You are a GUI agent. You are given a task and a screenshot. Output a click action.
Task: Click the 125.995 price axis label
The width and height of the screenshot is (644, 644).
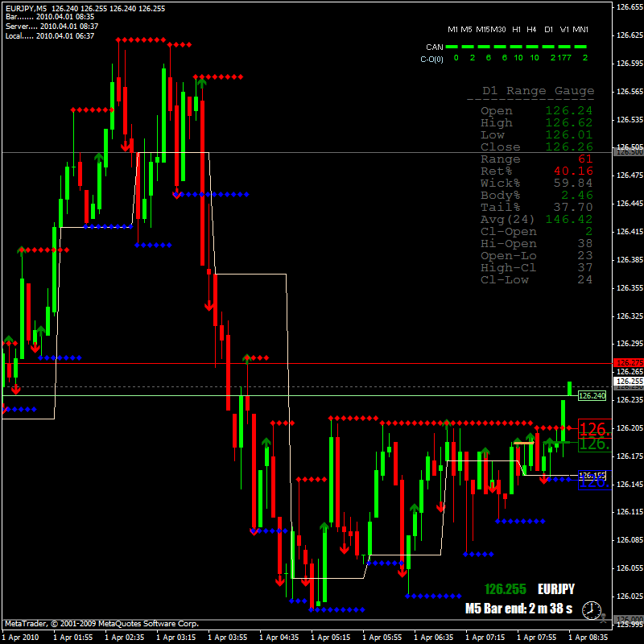point(630,625)
